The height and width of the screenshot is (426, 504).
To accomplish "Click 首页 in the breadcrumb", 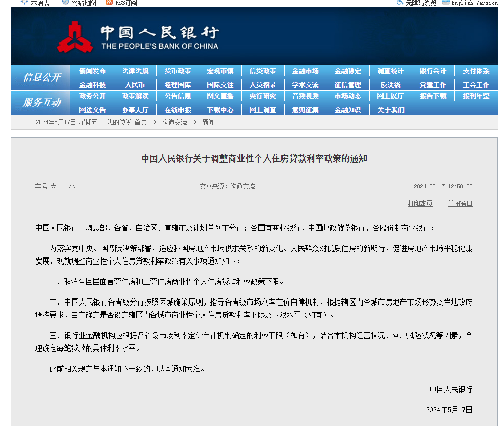I will click(140, 123).
